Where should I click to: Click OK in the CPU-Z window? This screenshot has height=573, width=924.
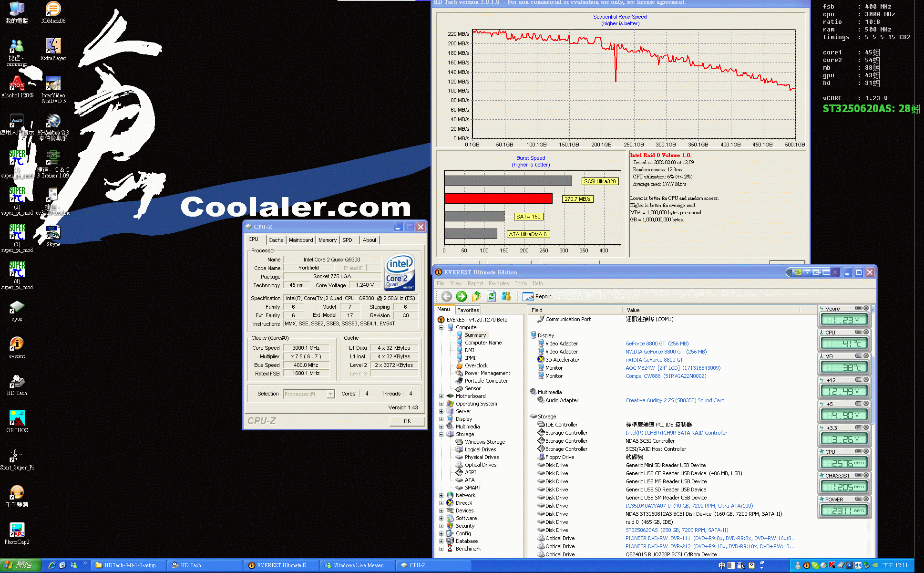click(407, 421)
